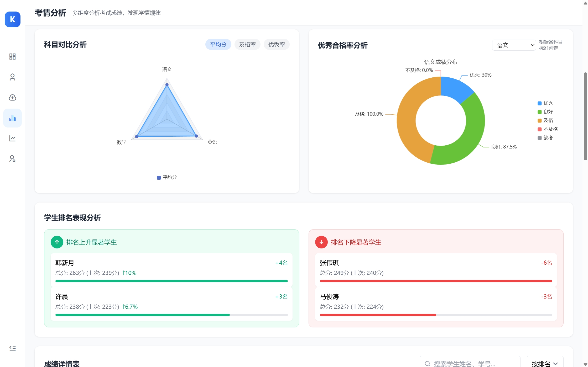Switch to the 优秀率 tab
The height and width of the screenshot is (367, 588).
tap(276, 45)
